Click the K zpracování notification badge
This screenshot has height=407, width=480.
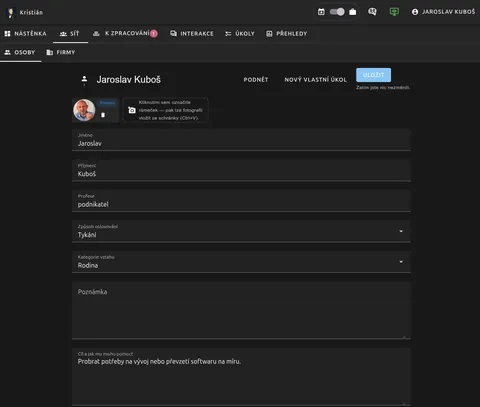[x=154, y=34]
